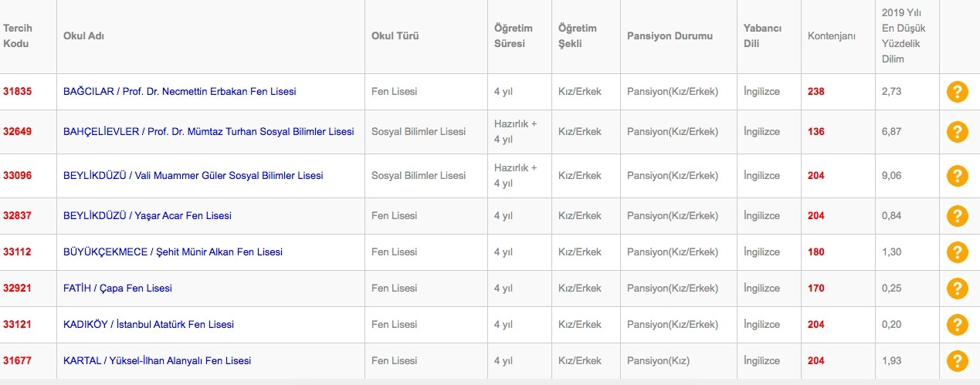Open FATİH Çapa Fen Lisesi link
The image size is (980, 385).
pyautogui.click(x=117, y=289)
